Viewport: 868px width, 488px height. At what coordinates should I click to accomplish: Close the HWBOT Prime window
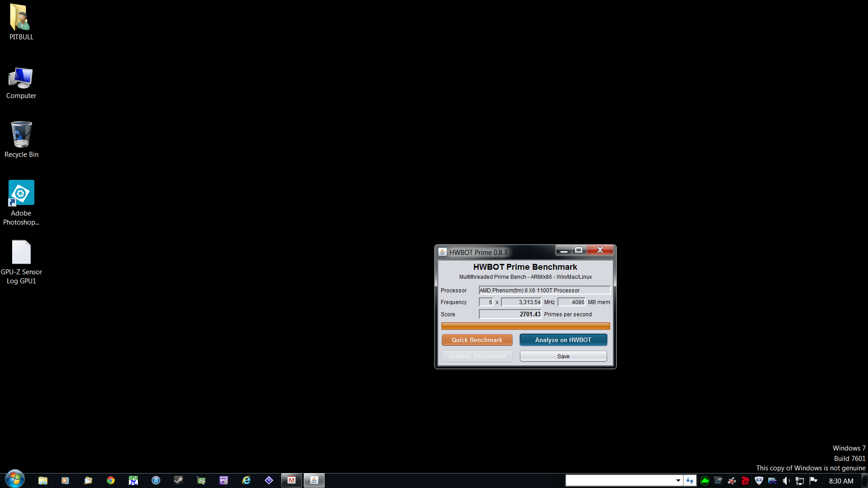click(x=600, y=250)
